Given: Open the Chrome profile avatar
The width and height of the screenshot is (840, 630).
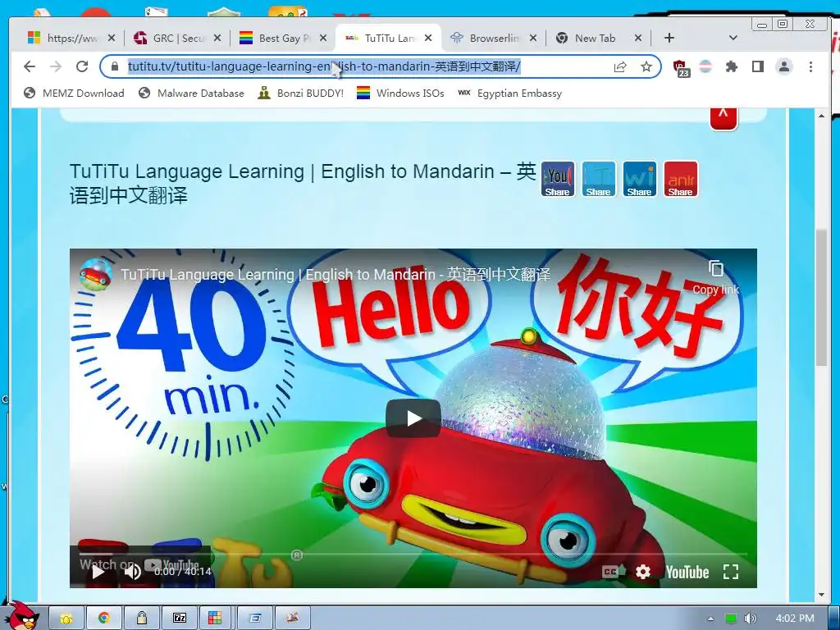Looking at the screenshot, I should tap(783, 66).
